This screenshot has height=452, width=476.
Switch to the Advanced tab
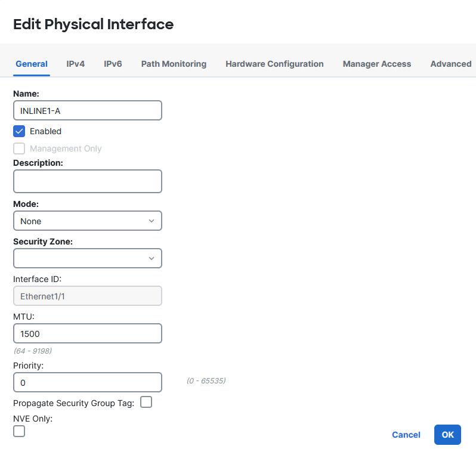pyautogui.click(x=450, y=64)
